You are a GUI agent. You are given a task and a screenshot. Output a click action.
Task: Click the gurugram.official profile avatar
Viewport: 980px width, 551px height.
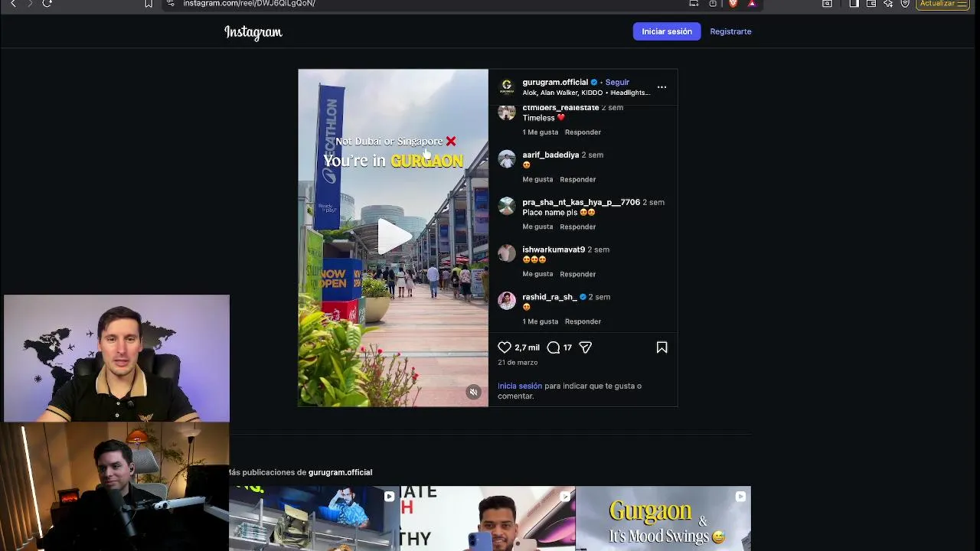coord(506,86)
